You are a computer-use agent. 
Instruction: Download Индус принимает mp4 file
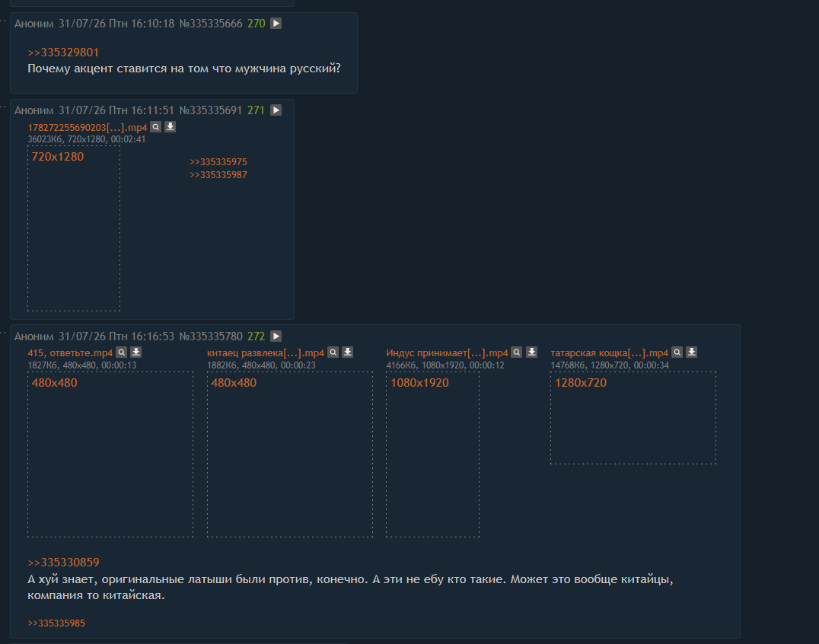[x=531, y=352]
